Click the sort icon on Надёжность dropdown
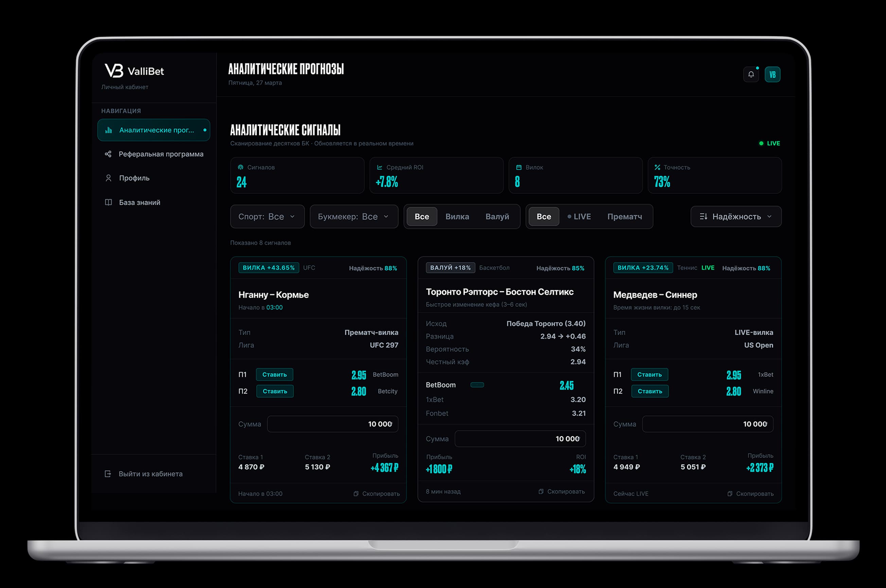 [704, 216]
